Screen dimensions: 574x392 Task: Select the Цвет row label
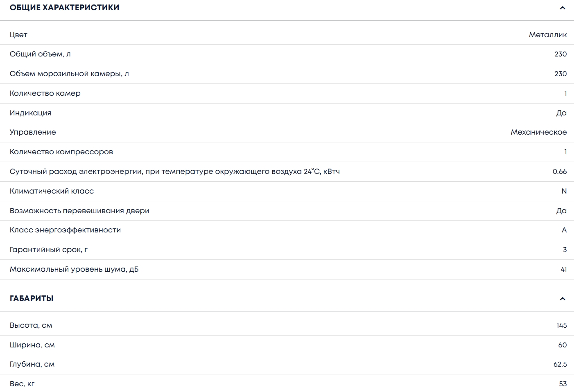point(18,35)
